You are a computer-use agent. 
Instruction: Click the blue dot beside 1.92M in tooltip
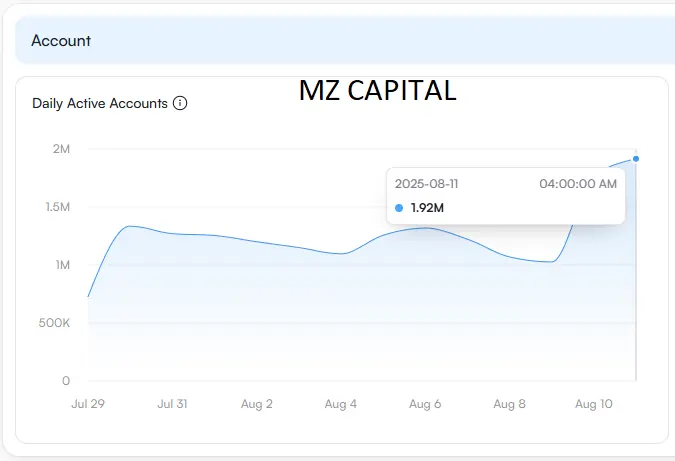coord(399,208)
